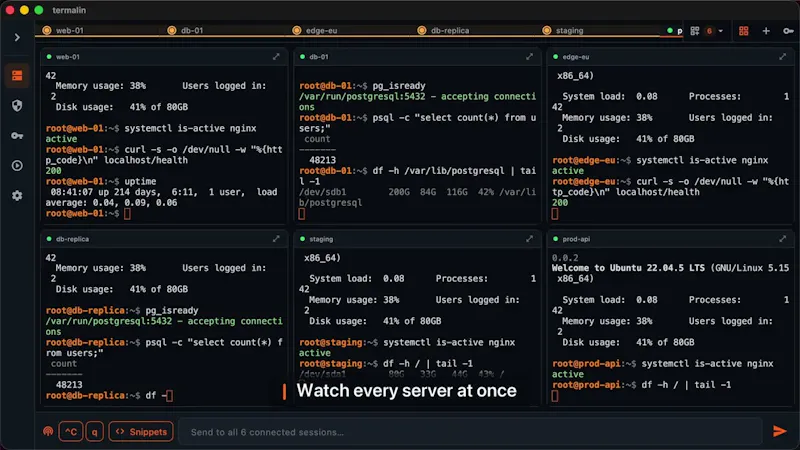800x450 pixels.
Task: Focus the Send to all sessions input
Action: 470,432
